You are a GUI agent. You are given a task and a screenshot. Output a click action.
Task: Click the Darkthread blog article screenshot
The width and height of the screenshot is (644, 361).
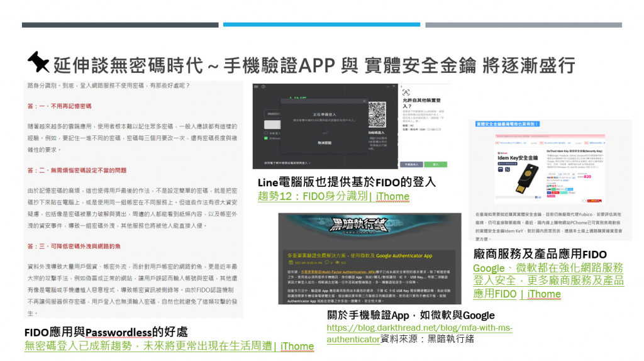pyautogui.click(x=370, y=258)
